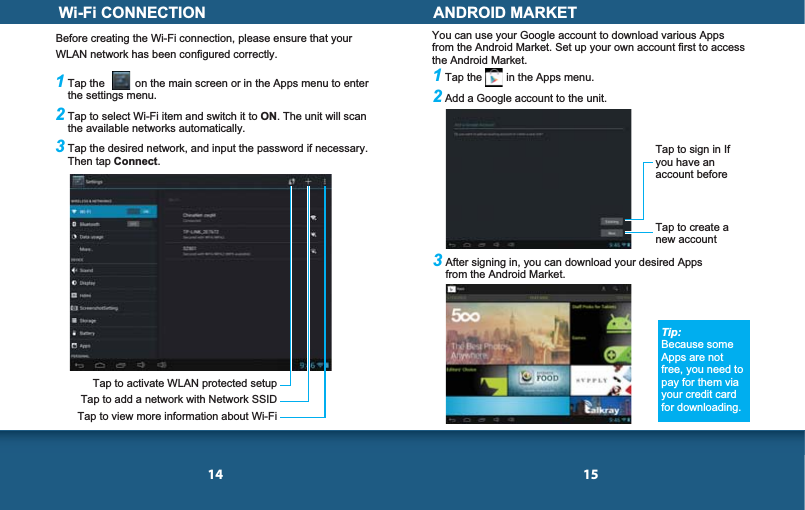
Task: Tap the signal icon next to TP-LINK network
Action: pyautogui.click(x=314, y=235)
